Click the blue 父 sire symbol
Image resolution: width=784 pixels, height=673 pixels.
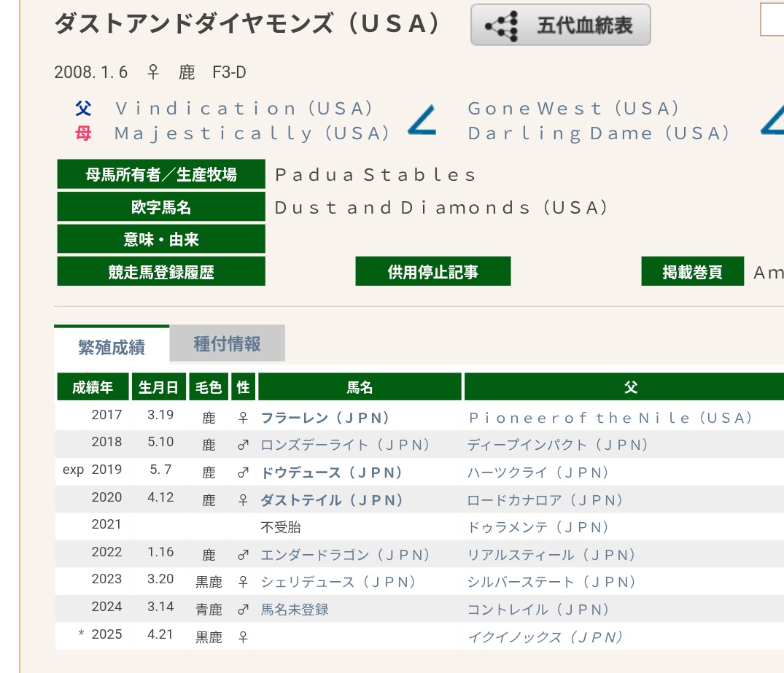[x=83, y=109]
